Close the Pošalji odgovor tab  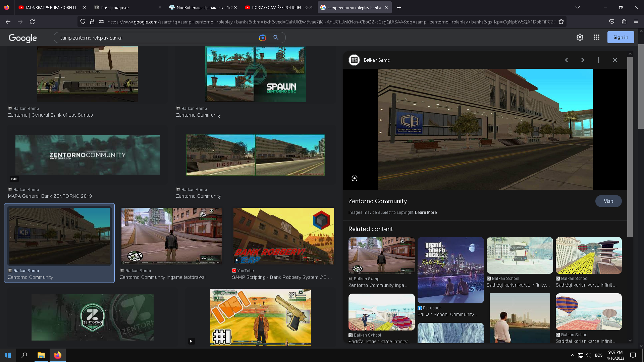160,7
